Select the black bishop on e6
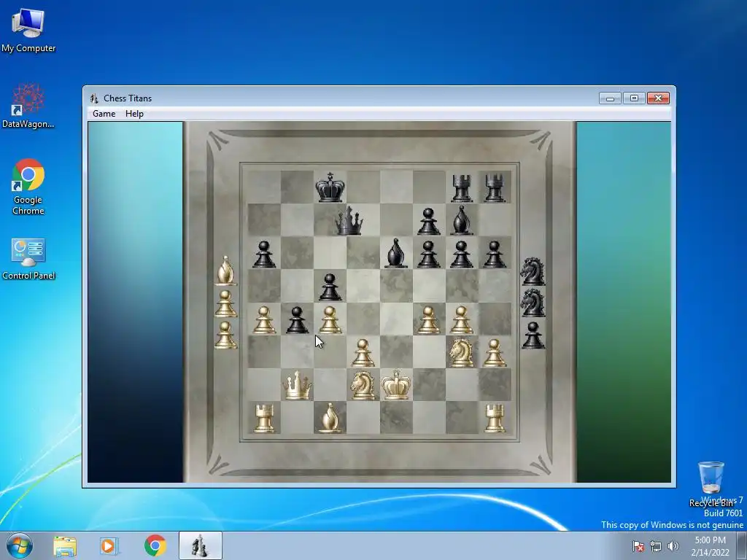The width and height of the screenshot is (747, 560). click(x=396, y=253)
